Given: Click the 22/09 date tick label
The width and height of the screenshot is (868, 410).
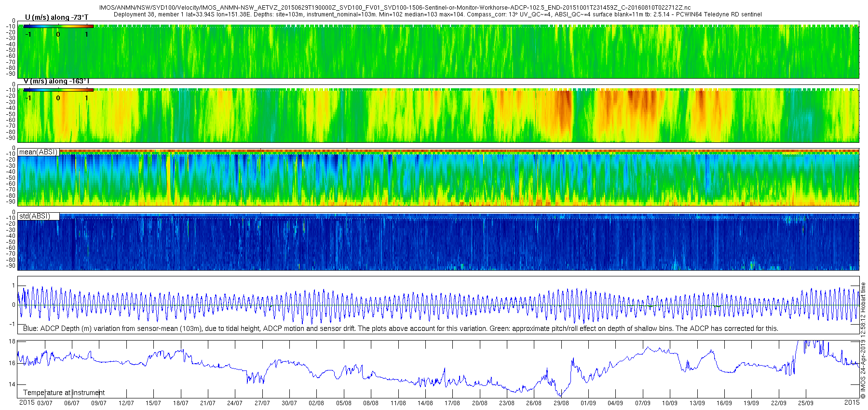Looking at the screenshot, I should pos(779,403).
